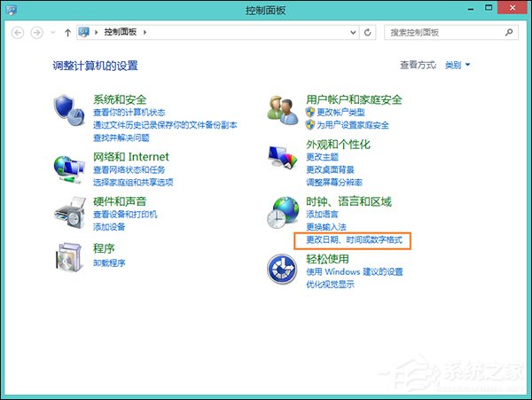Click the back navigation arrow
This screenshot has width=532, height=400.
tap(18, 33)
